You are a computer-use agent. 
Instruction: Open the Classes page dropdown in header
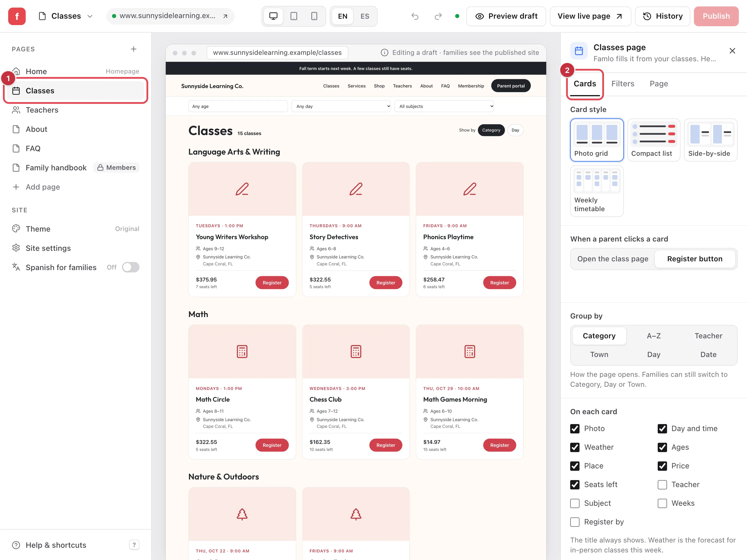pyautogui.click(x=66, y=16)
